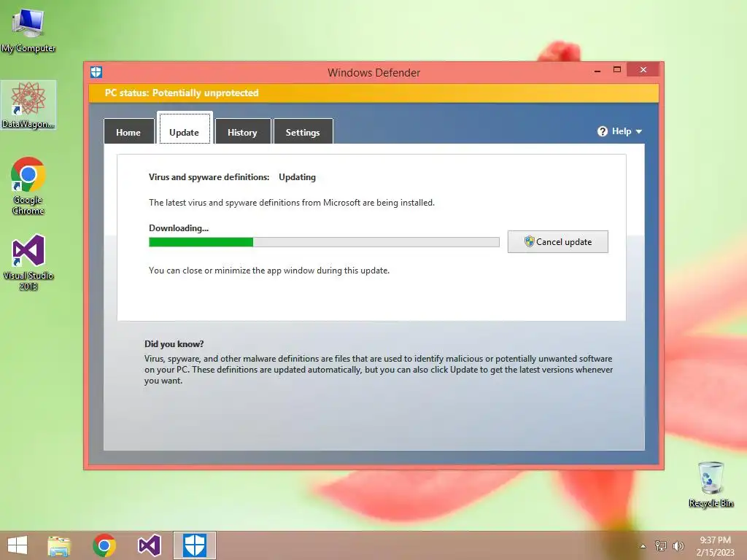Open the taskbar clock and date

715,546
